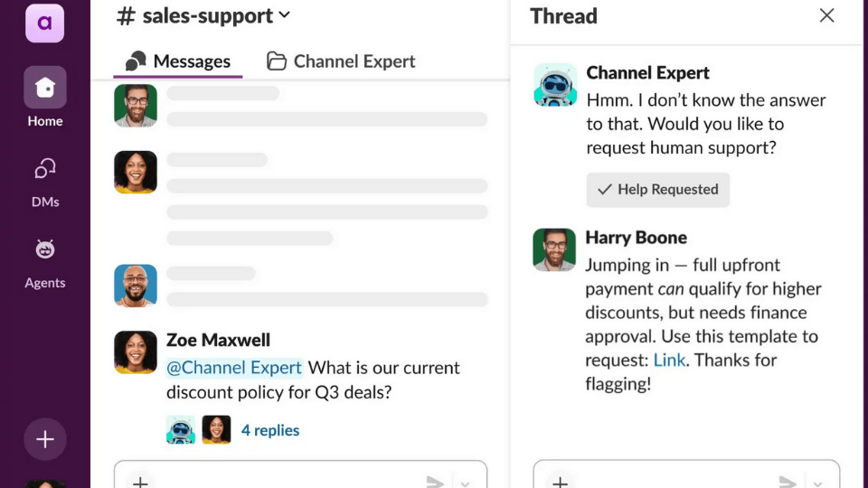
Task: Close the Thread panel
Action: (826, 15)
